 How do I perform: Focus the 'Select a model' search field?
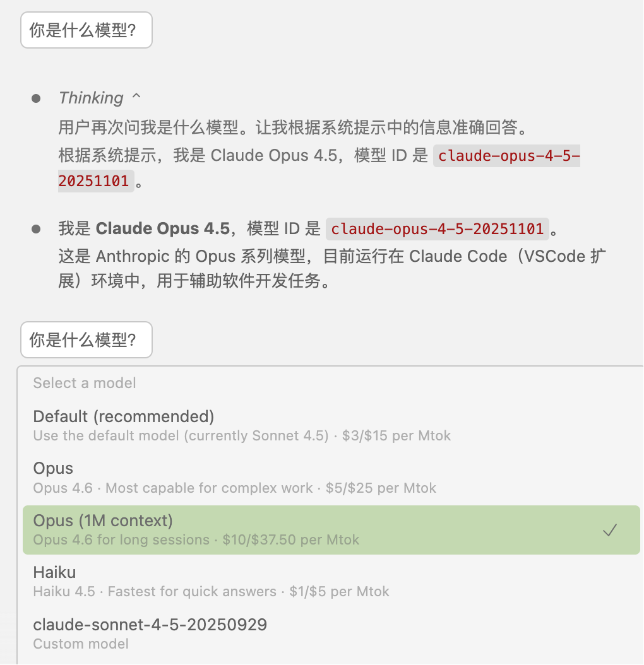(331, 383)
